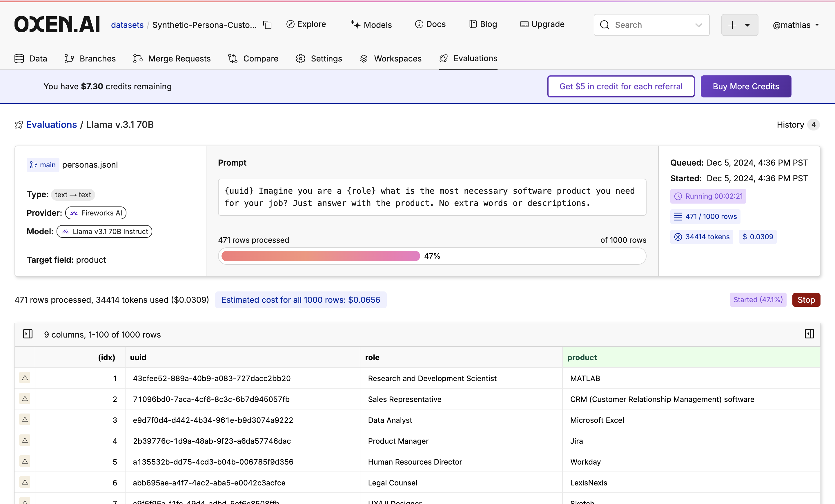The image size is (835, 504).
Task: Click the Running timer clock badge
Action: click(708, 196)
